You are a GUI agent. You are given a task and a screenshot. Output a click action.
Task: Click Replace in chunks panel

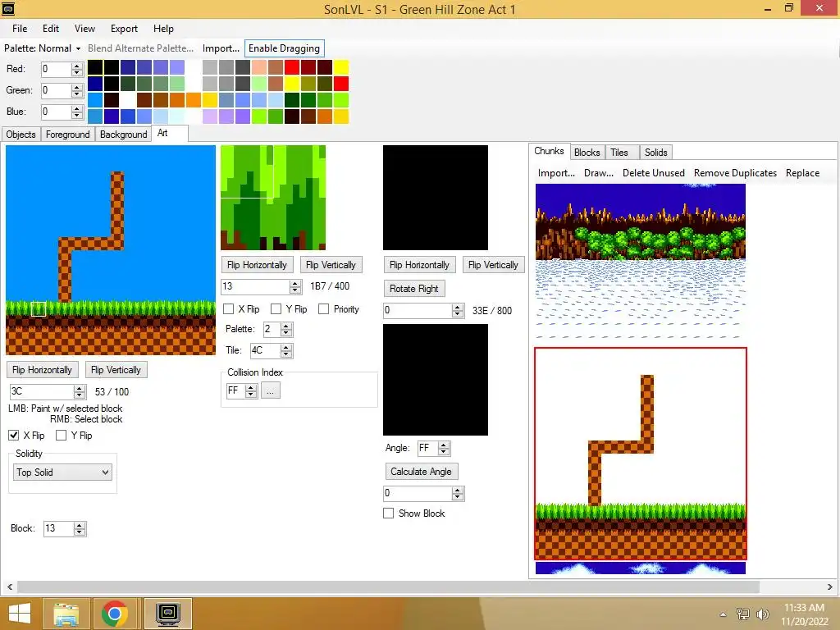coord(802,173)
